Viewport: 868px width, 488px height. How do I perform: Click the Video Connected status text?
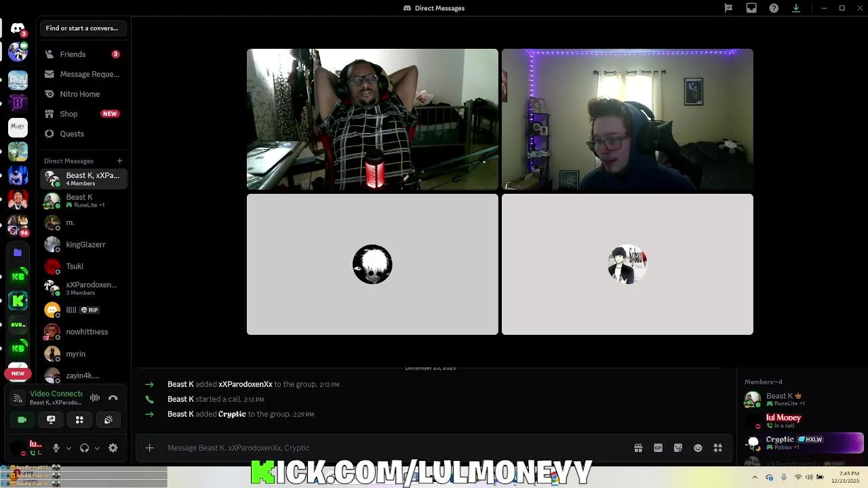pos(56,394)
